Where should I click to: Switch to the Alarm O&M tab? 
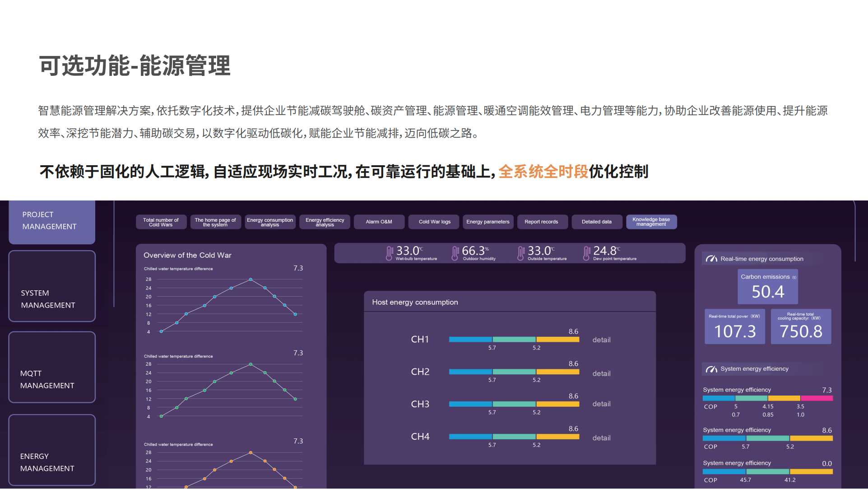point(379,222)
